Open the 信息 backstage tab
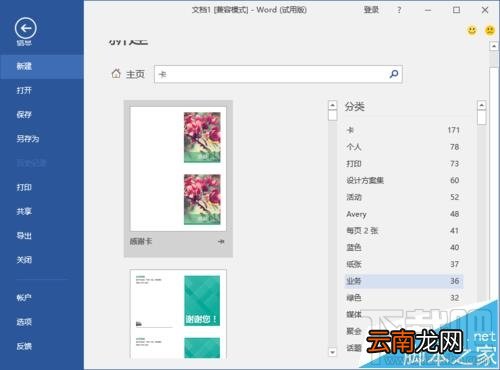 (x=24, y=43)
